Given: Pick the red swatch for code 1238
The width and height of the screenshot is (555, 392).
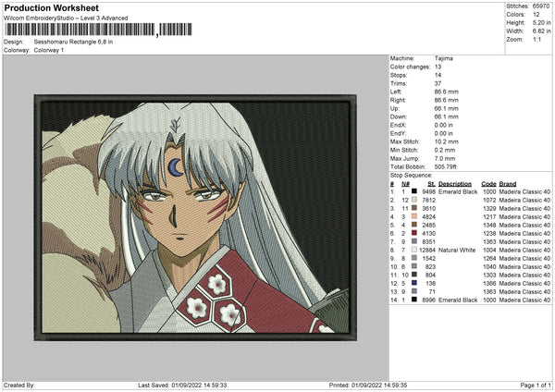Looking at the screenshot, I should (413, 233).
